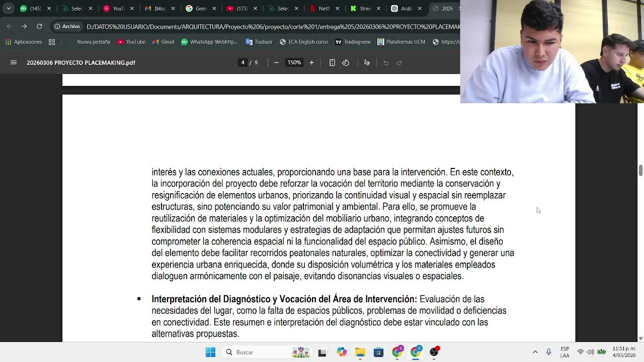
Task: Close the Netflix tab
Action: click(337, 9)
